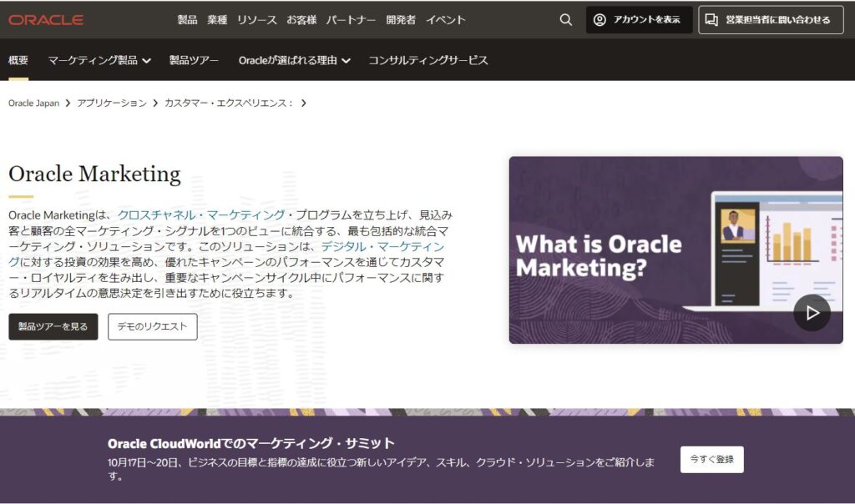Click the 10月17日～20日 banner description text

click(x=381, y=469)
